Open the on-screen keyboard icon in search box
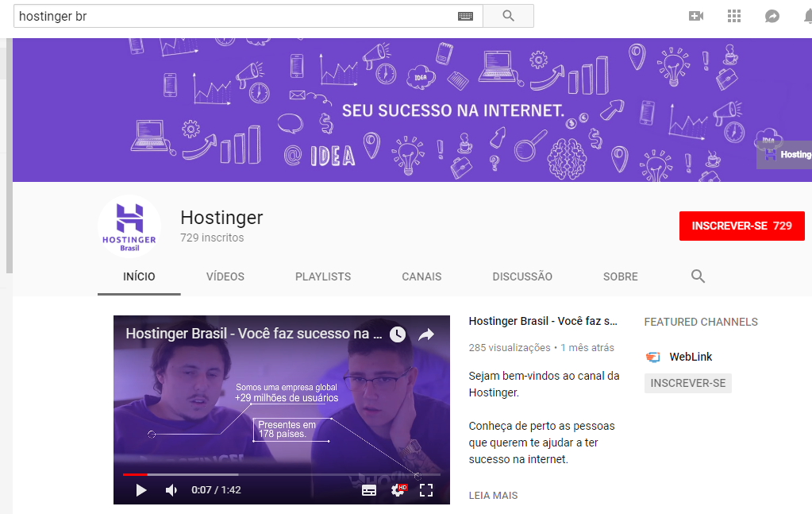This screenshot has width=812, height=514. [466, 16]
